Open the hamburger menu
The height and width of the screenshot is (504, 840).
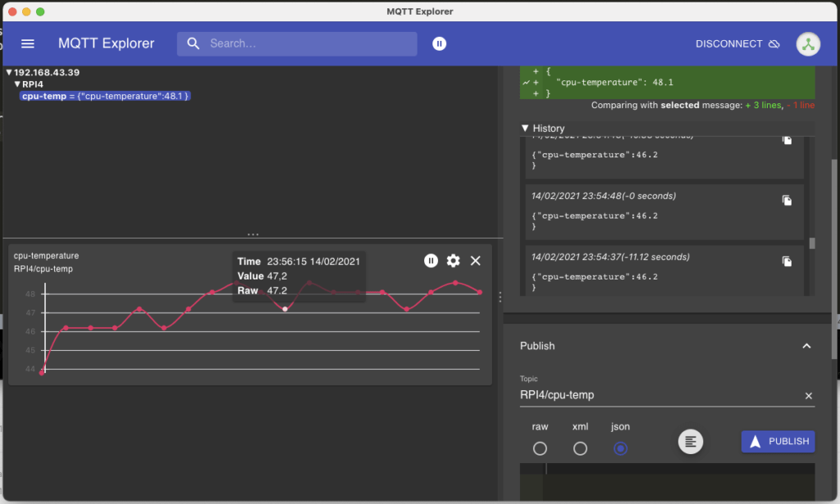[28, 44]
